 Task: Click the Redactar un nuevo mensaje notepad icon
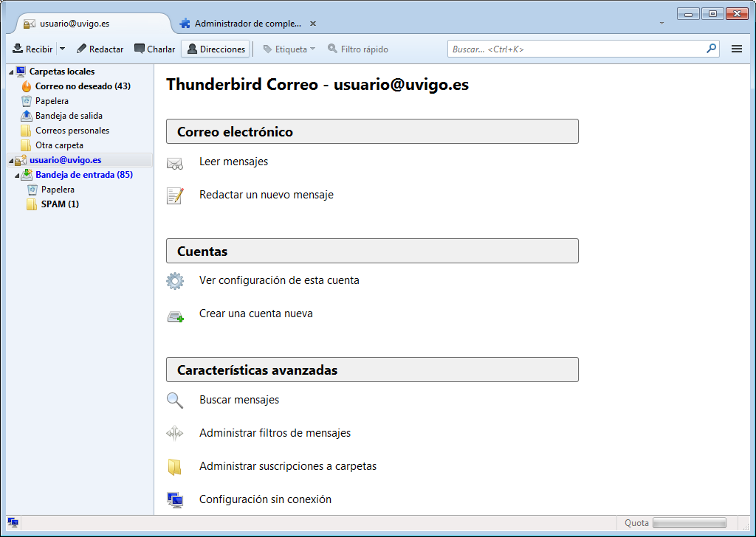[x=175, y=195]
